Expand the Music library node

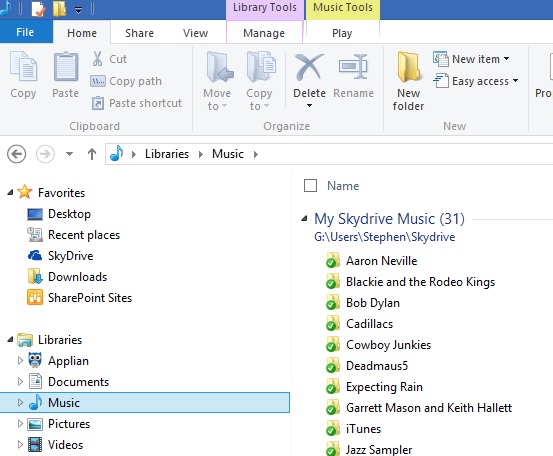click(20, 402)
